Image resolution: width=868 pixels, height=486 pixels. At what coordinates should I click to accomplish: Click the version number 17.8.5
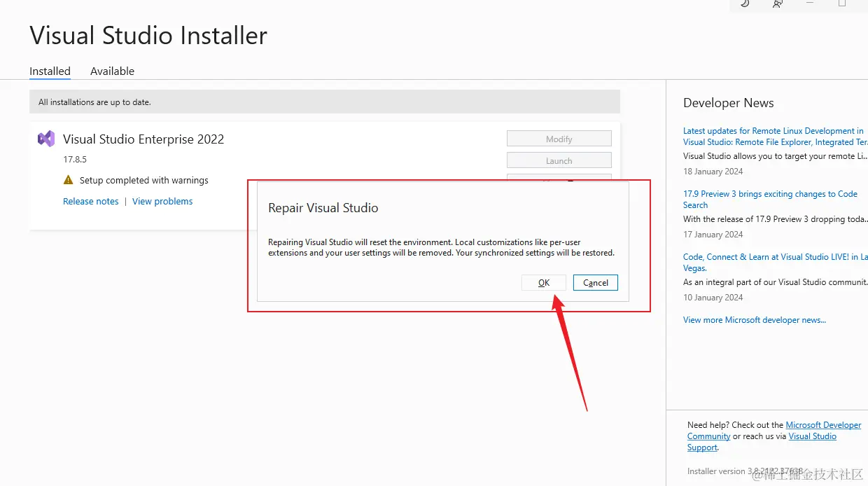click(75, 160)
